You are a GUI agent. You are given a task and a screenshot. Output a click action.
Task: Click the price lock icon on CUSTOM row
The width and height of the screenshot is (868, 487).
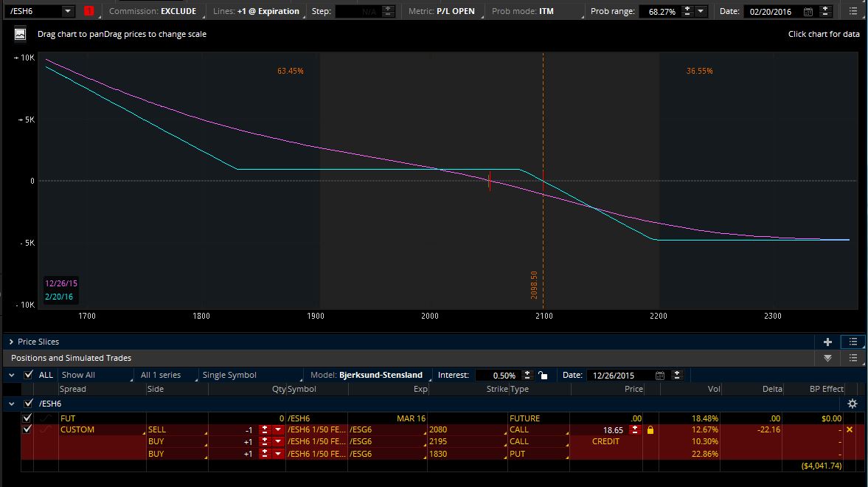[x=650, y=429]
